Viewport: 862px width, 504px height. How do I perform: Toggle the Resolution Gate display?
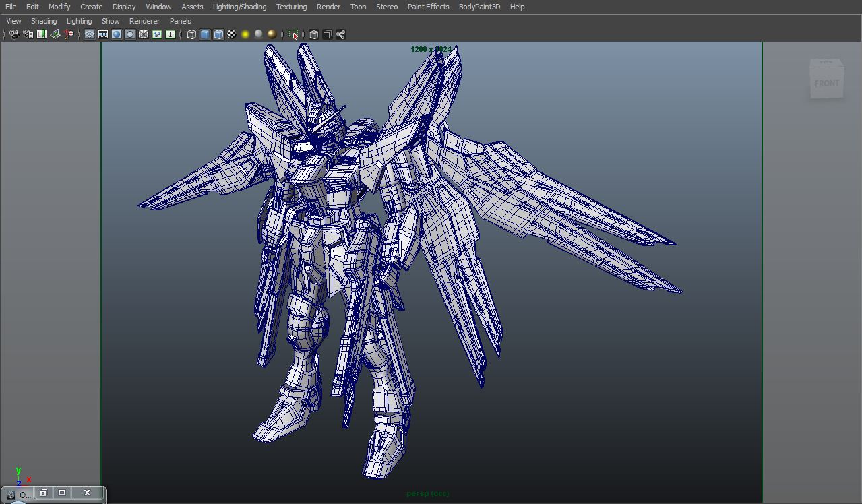point(117,34)
